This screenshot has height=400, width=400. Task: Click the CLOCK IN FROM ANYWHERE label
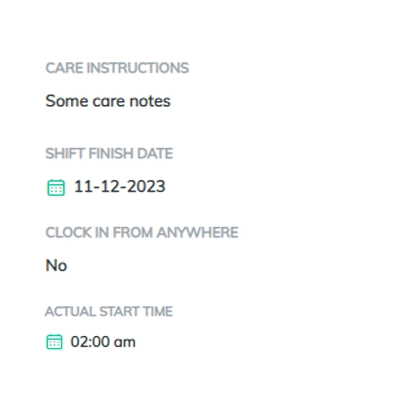[x=142, y=233]
